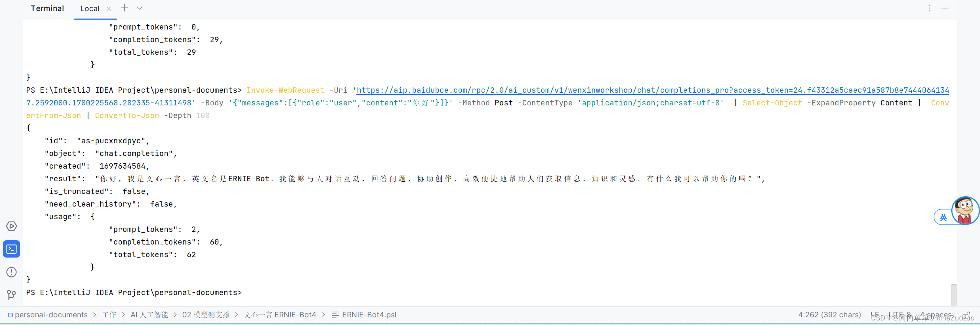Hide the Terminal tool window
Screen dimensions: 980x325
point(945,8)
